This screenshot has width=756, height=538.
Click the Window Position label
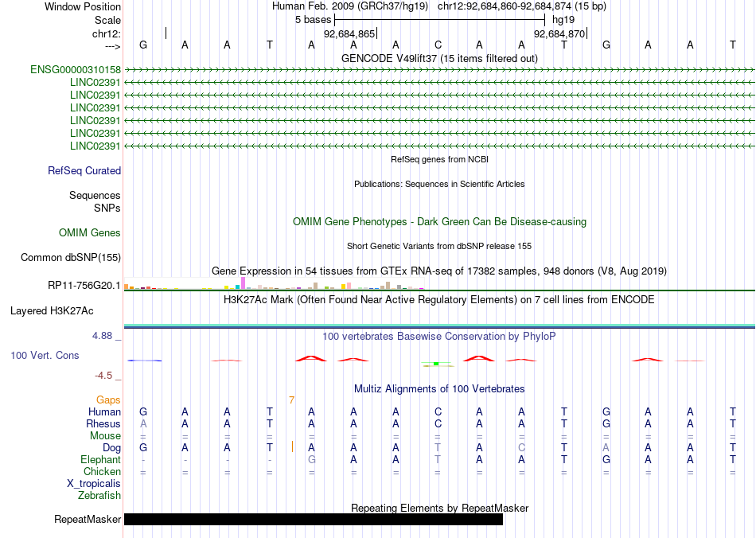(83, 6)
